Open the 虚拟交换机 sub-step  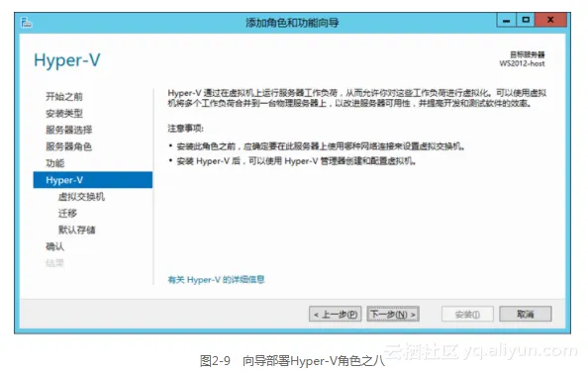[81, 197]
